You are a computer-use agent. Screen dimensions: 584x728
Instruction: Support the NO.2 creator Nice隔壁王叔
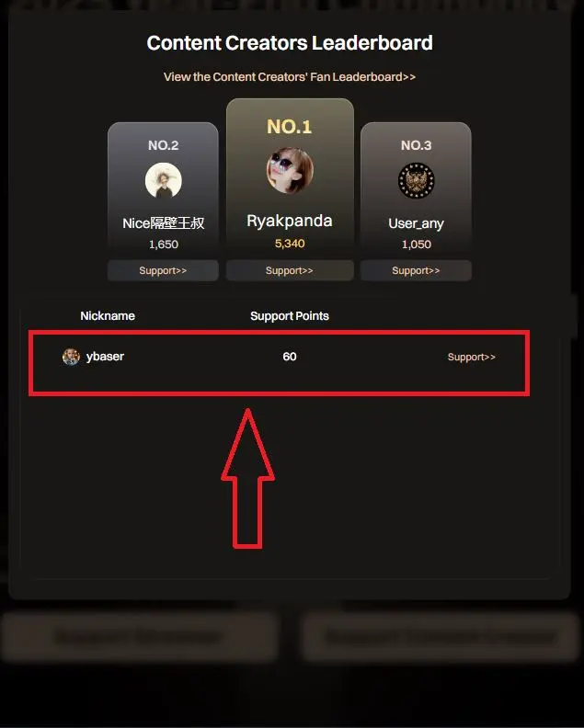coord(163,270)
